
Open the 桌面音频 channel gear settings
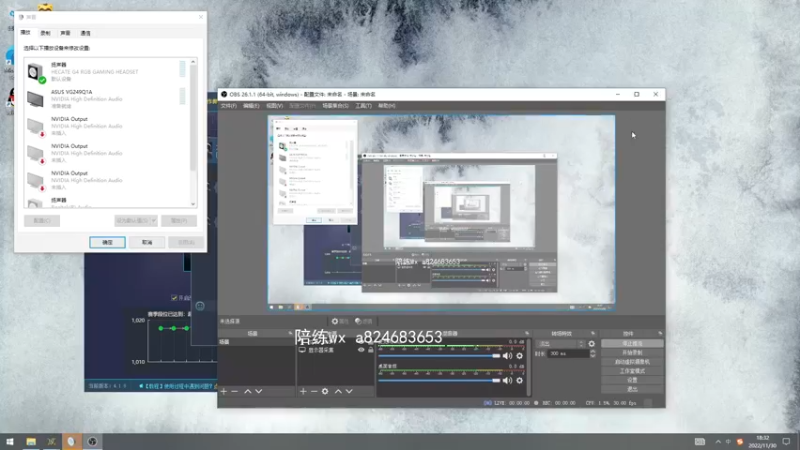pos(519,380)
